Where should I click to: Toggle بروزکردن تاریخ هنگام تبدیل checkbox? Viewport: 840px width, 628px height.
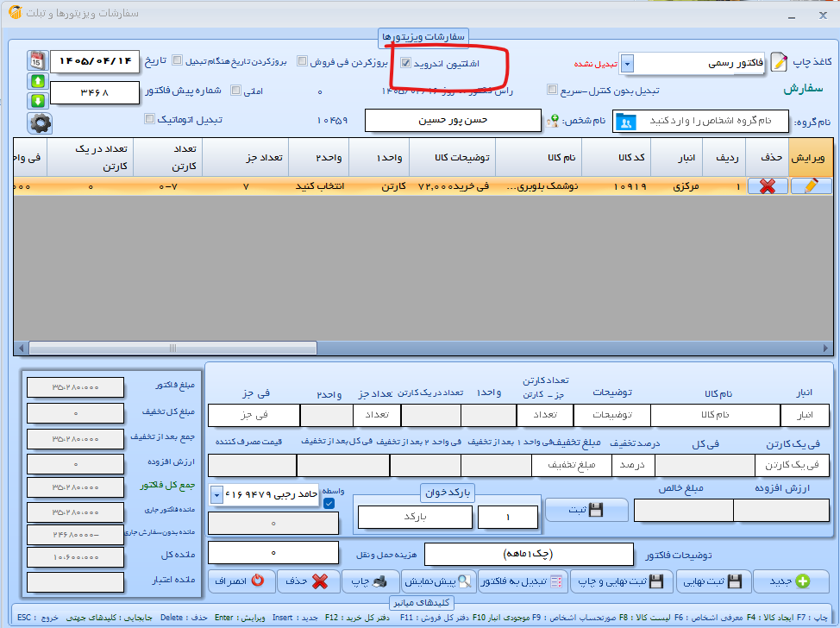(178, 60)
